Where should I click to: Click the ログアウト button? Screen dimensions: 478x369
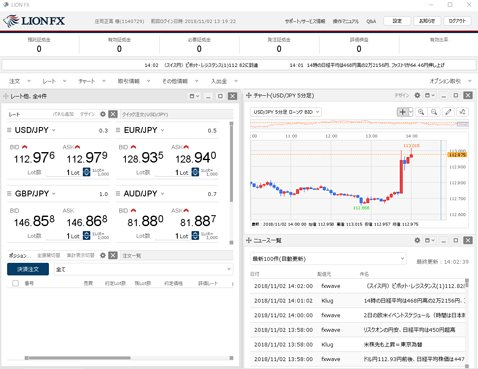pyautogui.click(x=457, y=21)
